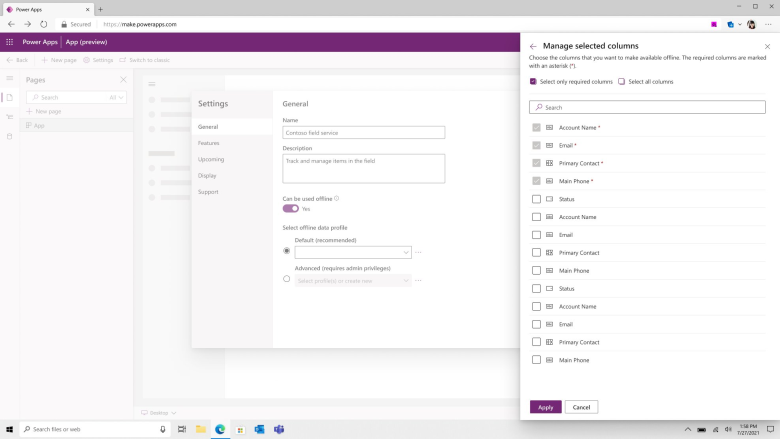780x439 pixels.
Task: Click the column Search box in the panel
Action: tap(647, 107)
